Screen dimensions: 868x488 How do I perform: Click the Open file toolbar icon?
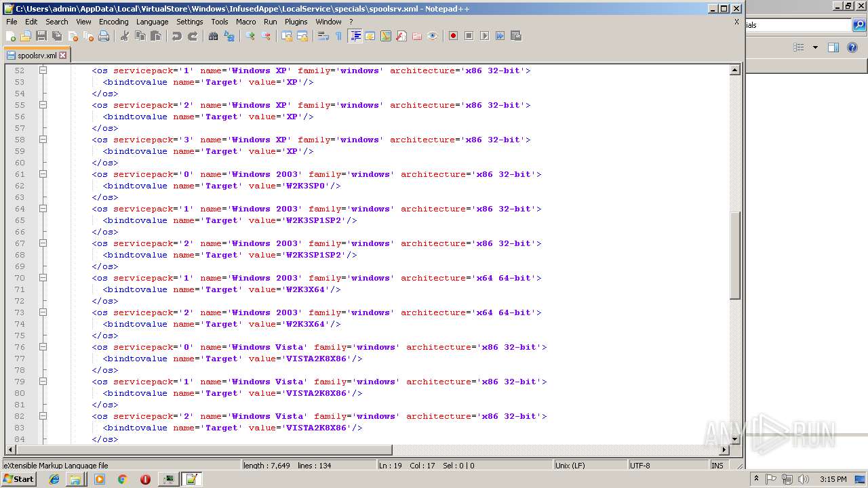(26, 36)
